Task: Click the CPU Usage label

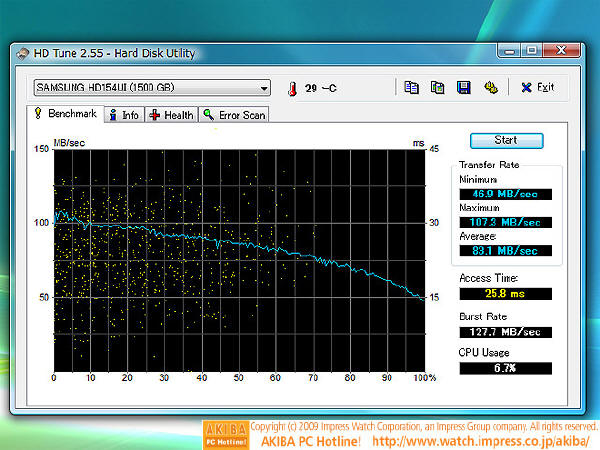Action: pos(484,352)
